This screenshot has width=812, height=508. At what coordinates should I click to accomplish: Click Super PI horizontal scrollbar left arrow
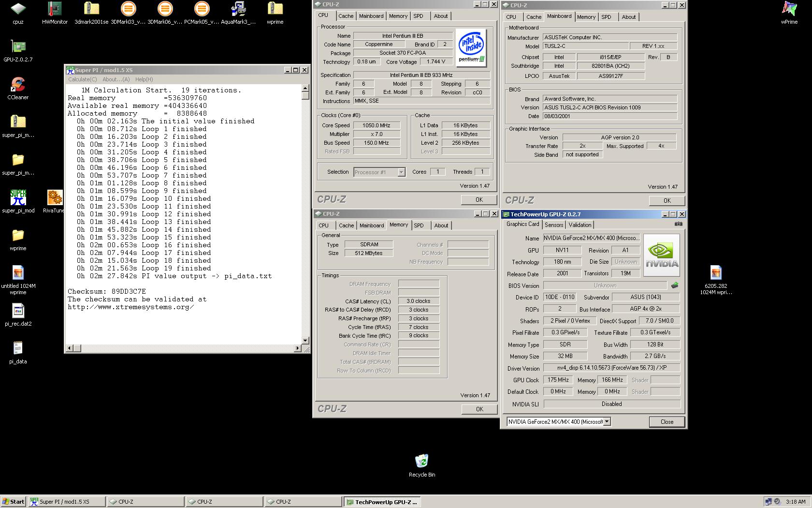point(70,348)
